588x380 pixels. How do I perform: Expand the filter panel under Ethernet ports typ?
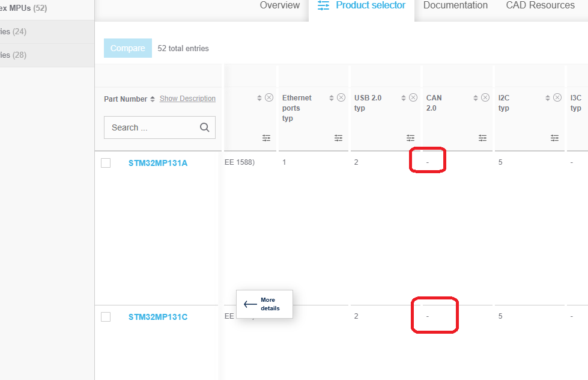point(338,138)
